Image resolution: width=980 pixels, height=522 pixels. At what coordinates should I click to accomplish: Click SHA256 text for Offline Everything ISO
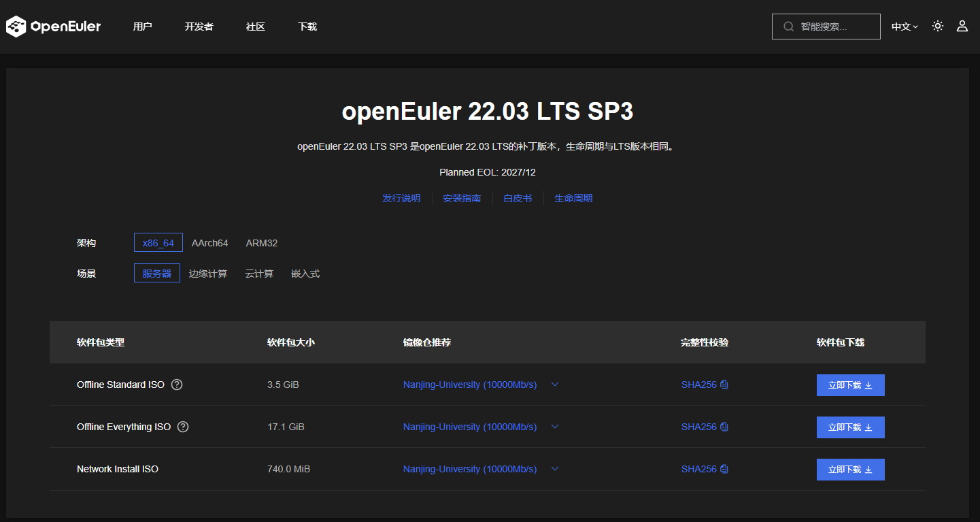(699, 427)
